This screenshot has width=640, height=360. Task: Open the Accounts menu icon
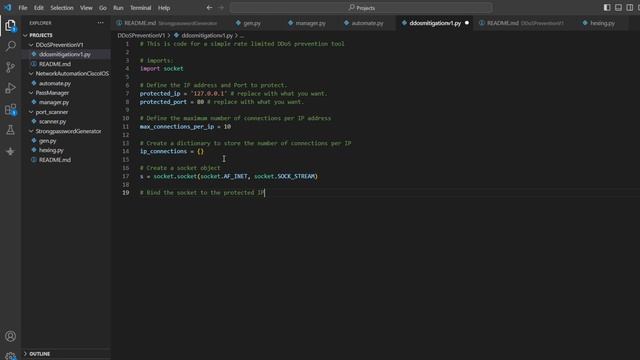(10, 336)
